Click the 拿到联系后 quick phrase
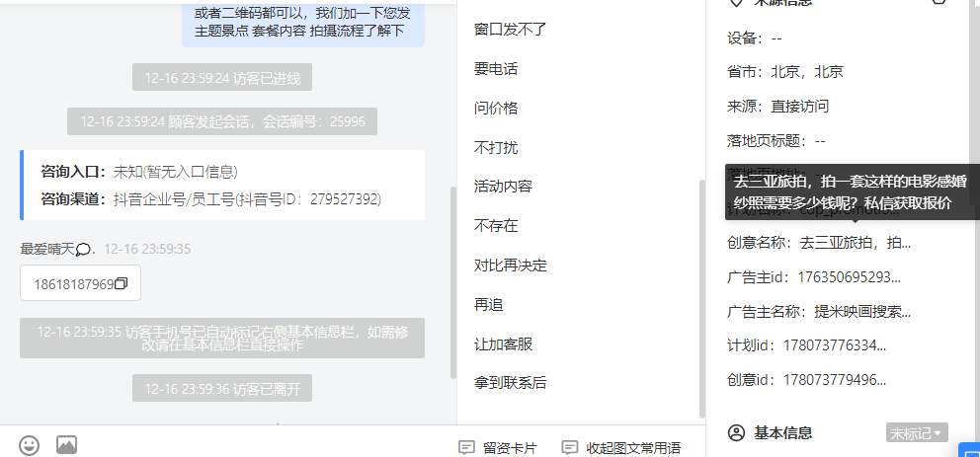This screenshot has width=980, height=457. pyautogui.click(x=511, y=383)
